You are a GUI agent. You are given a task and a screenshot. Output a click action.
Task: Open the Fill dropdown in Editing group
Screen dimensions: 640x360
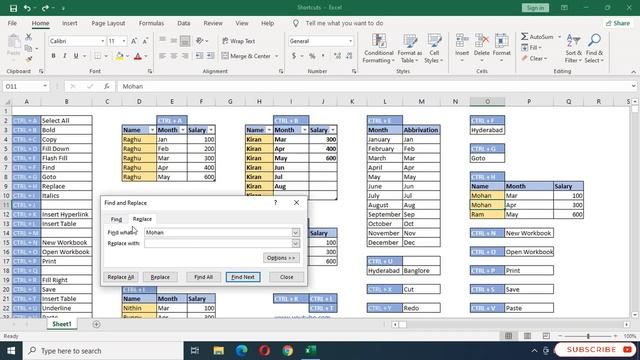point(531,48)
